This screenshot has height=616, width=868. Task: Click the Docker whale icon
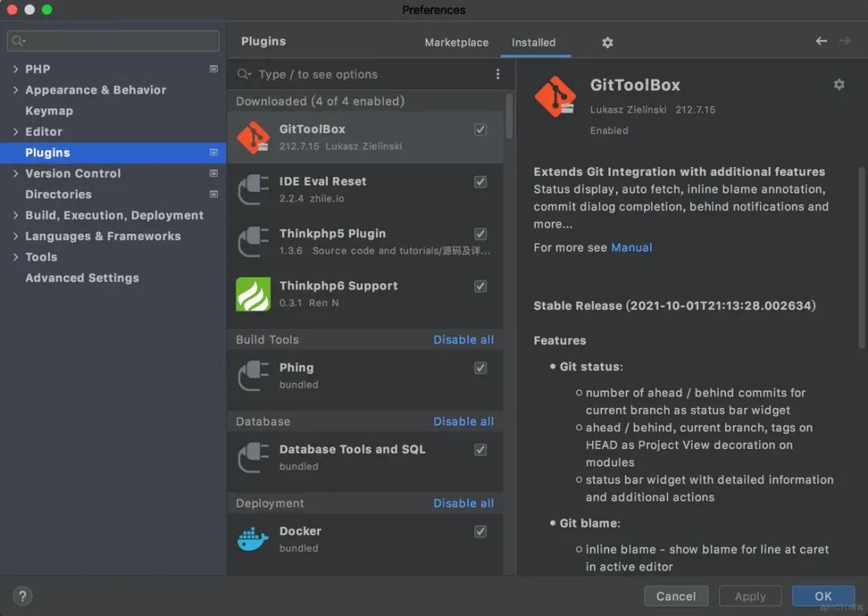253,539
